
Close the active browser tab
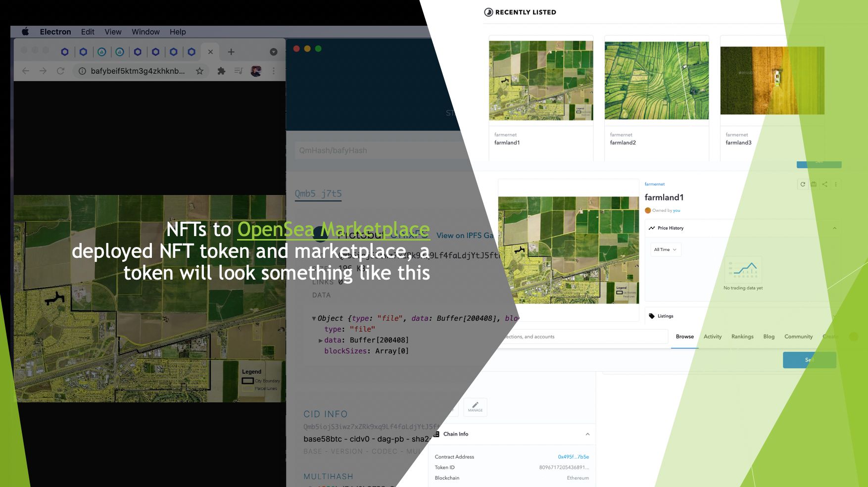click(x=210, y=51)
